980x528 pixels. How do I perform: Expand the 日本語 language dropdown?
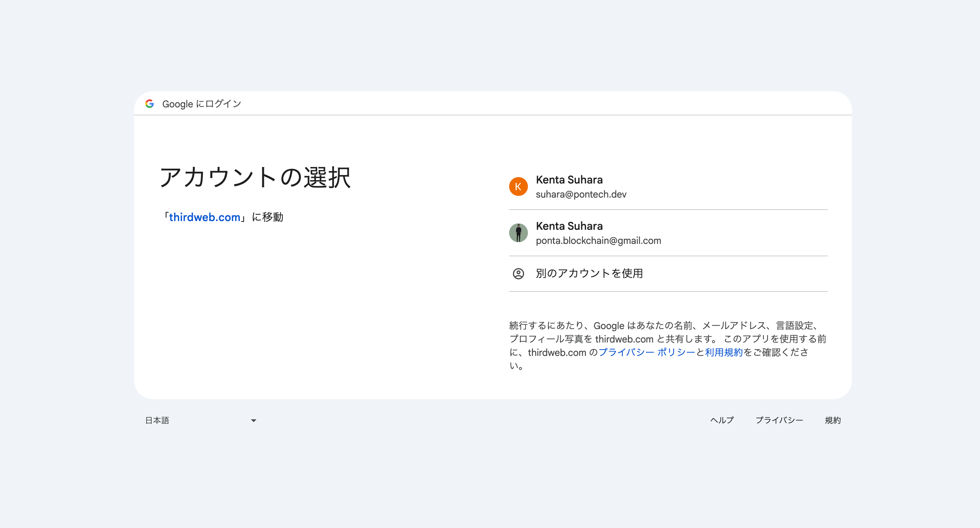tap(201, 420)
